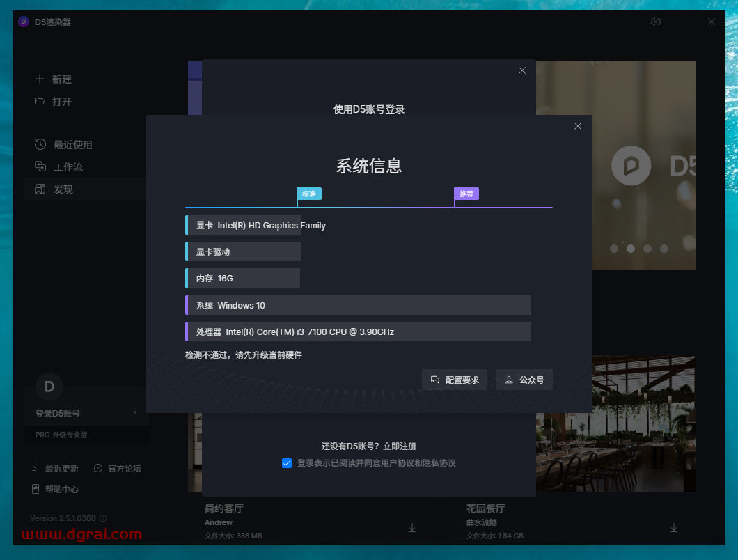Click PRO 升级专业版 button

pos(87,434)
